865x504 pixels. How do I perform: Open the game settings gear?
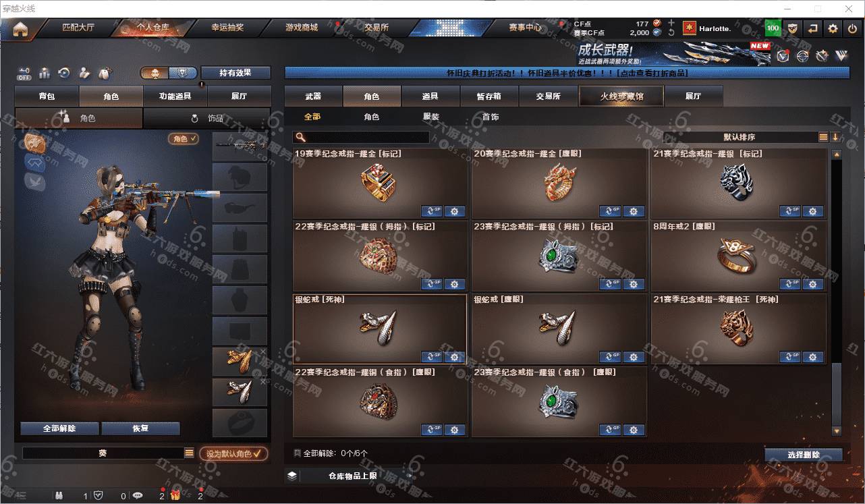pyautogui.click(x=833, y=28)
